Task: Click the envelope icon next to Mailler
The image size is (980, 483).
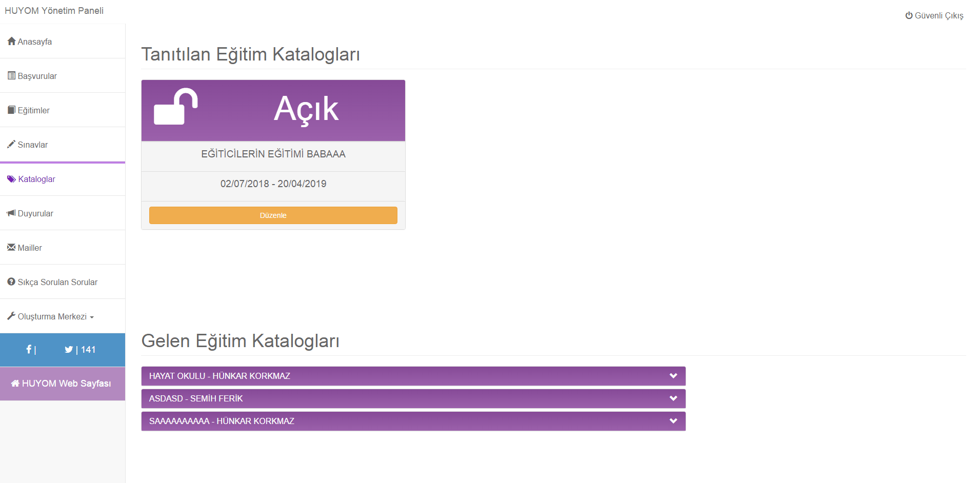Action: pyautogui.click(x=11, y=247)
